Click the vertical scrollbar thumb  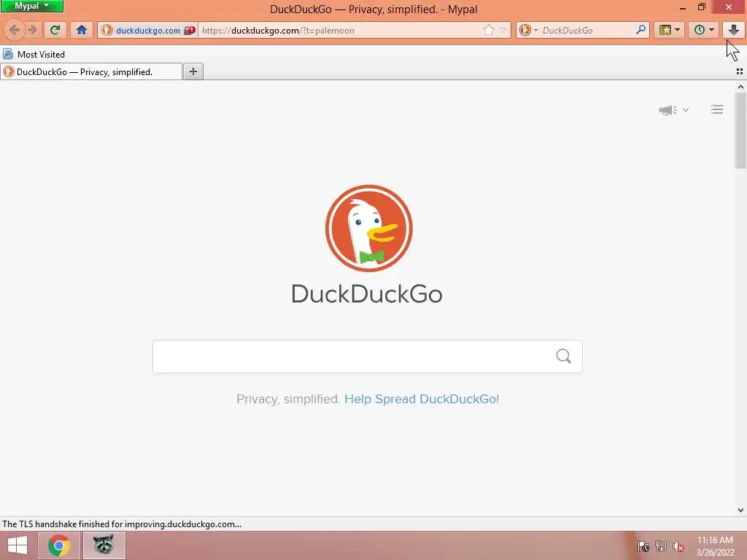click(740, 131)
